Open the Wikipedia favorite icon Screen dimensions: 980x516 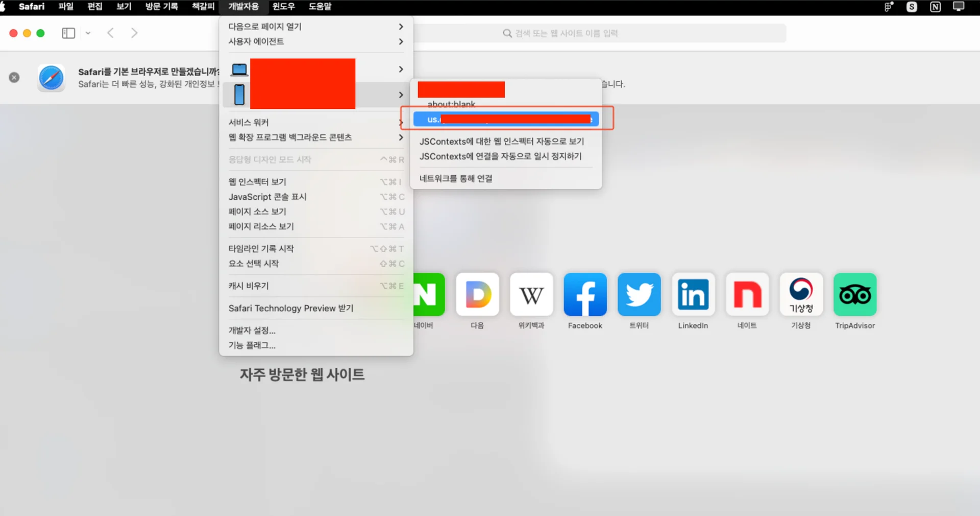pyautogui.click(x=531, y=294)
